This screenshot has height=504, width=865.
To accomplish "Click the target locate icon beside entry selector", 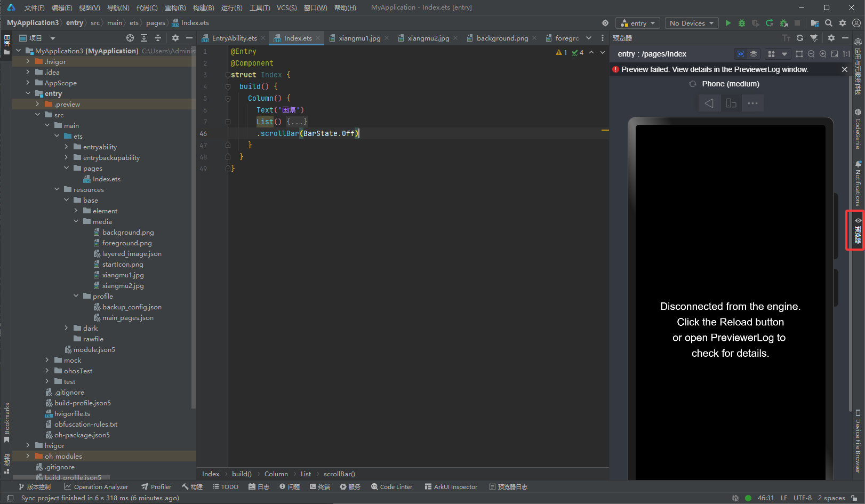I will point(605,23).
